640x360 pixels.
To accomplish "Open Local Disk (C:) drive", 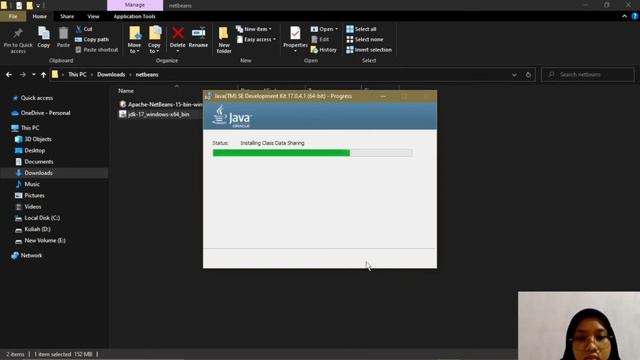I will (x=42, y=218).
